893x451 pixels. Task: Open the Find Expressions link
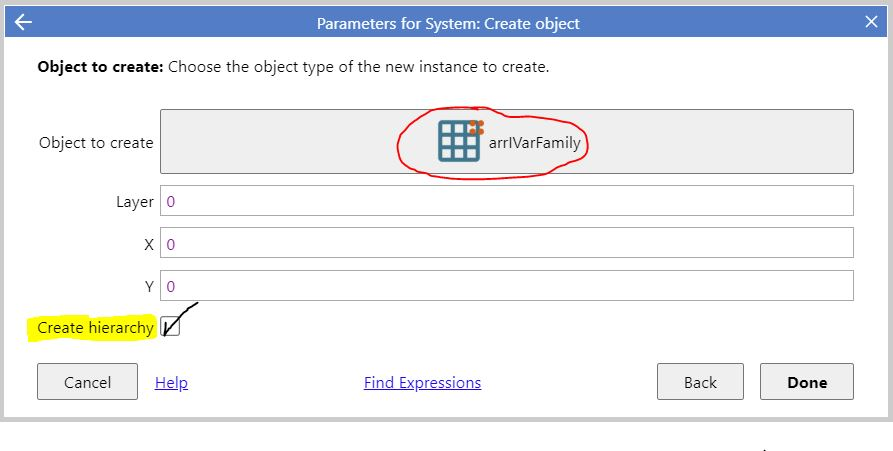(423, 383)
